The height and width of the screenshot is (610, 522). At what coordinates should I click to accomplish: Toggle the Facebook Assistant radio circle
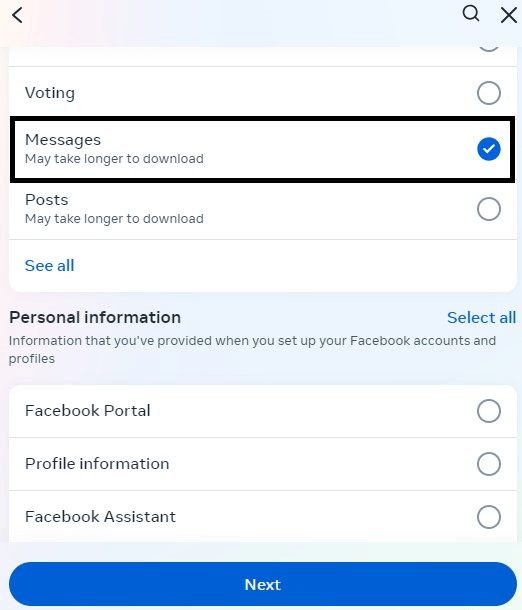pos(489,517)
